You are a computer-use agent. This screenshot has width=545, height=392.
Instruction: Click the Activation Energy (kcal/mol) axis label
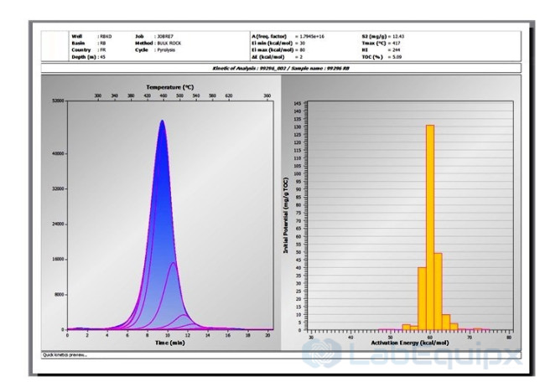(407, 343)
